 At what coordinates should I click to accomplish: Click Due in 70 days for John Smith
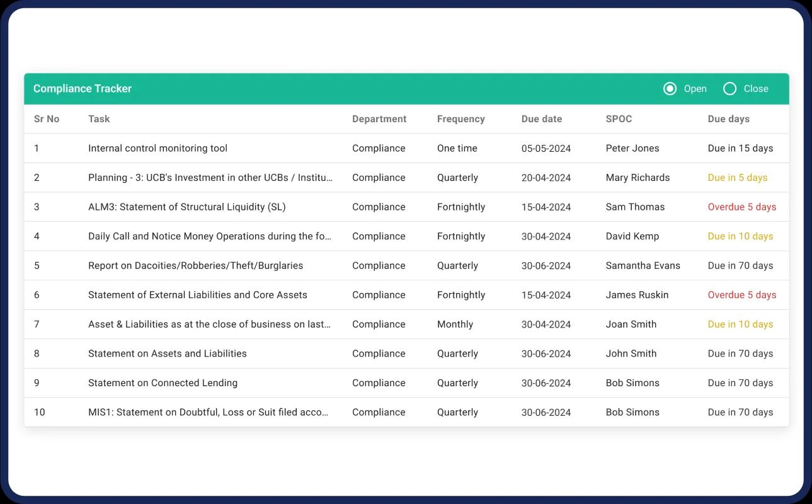coord(740,353)
